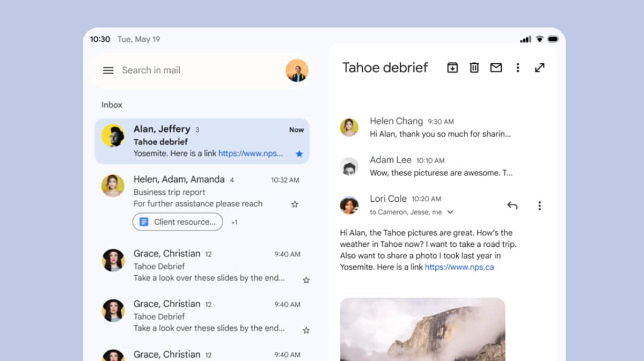Tap the cellular signal status icon
The width and height of the screenshot is (644, 361).
click(x=525, y=39)
